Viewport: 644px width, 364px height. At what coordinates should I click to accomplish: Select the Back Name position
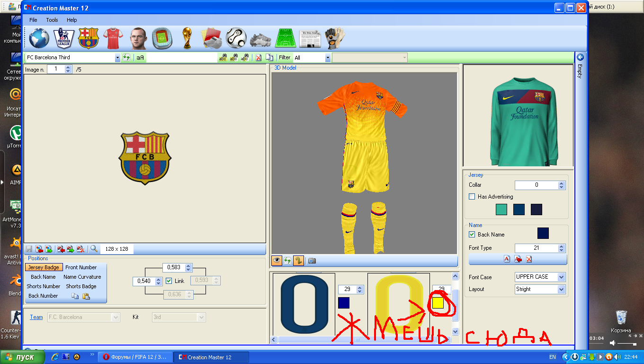click(x=43, y=277)
